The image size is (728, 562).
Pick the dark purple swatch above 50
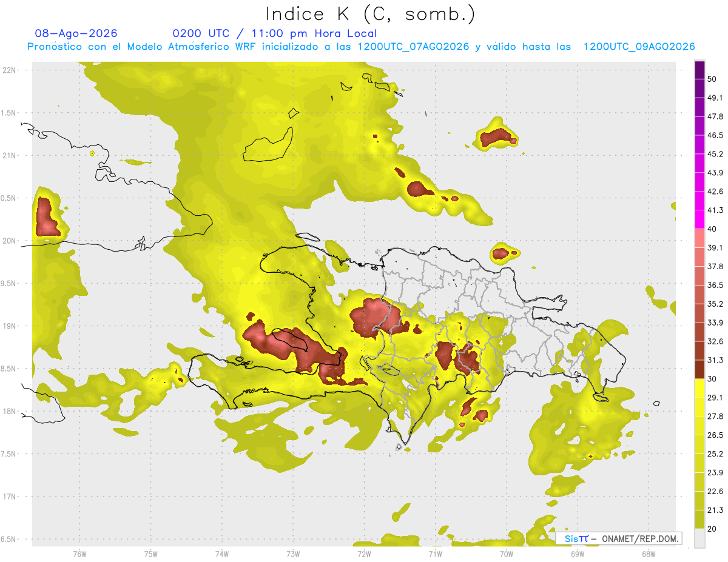(x=699, y=70)
